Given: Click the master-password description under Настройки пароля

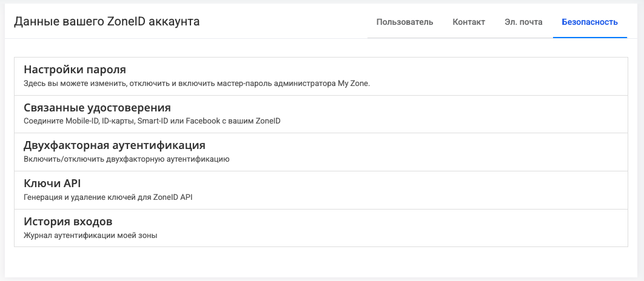Looking at the screenshot, I should pyautogui.click(x=196, y=84).
